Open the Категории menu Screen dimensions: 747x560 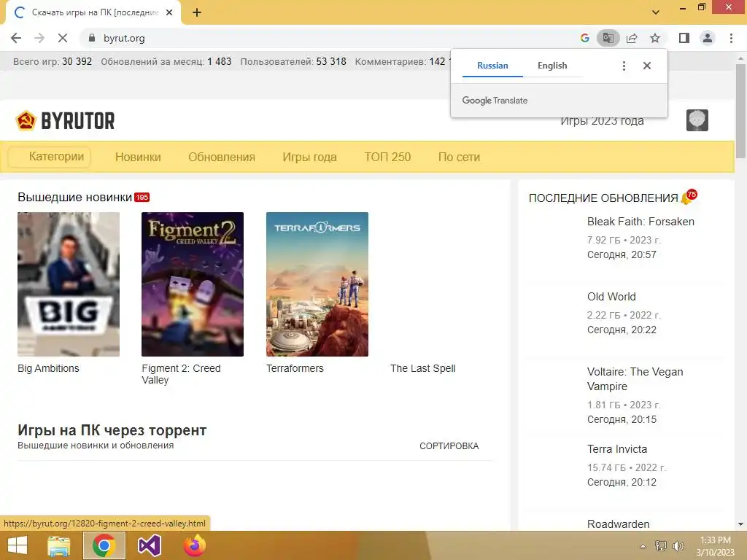click(x=50, y=157)
